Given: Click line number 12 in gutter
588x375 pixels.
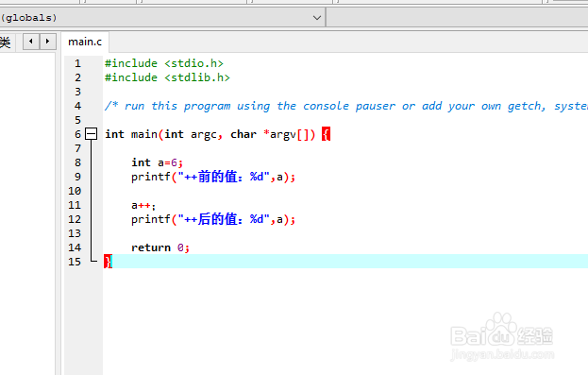Looking at the screenshot, I should click(x=75, y=219).
